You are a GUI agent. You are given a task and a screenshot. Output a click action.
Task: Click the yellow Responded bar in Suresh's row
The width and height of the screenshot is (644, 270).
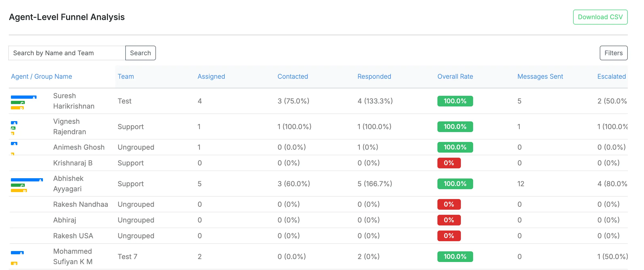(x=17, y=108)
